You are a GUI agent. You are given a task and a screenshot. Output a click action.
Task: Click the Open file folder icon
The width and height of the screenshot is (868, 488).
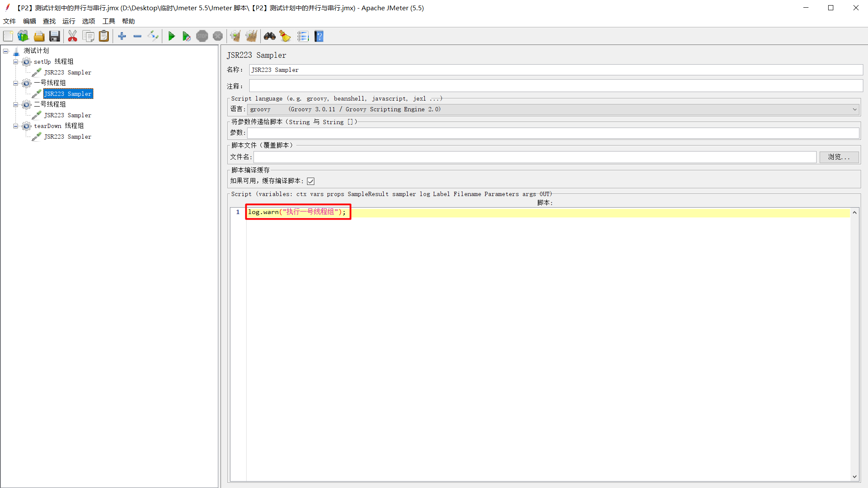tap(39, 36)
